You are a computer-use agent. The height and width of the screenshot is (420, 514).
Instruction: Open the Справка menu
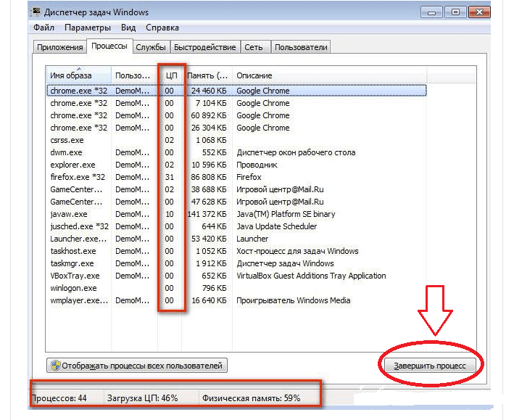[x=162, y=28]
